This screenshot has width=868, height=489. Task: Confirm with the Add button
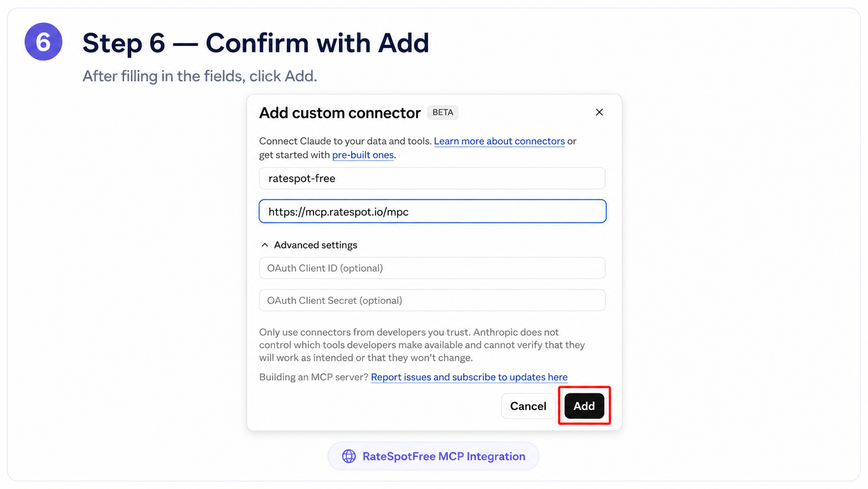(584, 406)
